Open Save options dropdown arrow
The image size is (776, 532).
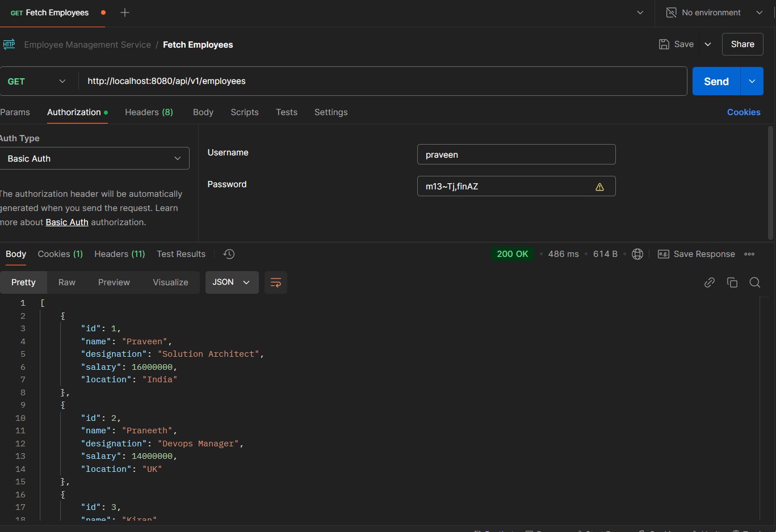point(708,44)
